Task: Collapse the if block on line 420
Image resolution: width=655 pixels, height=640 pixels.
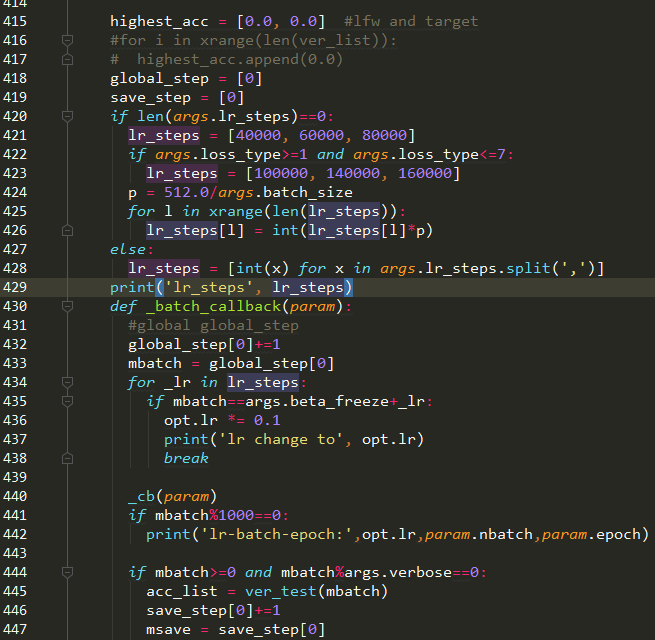Action: coord(67,116)
